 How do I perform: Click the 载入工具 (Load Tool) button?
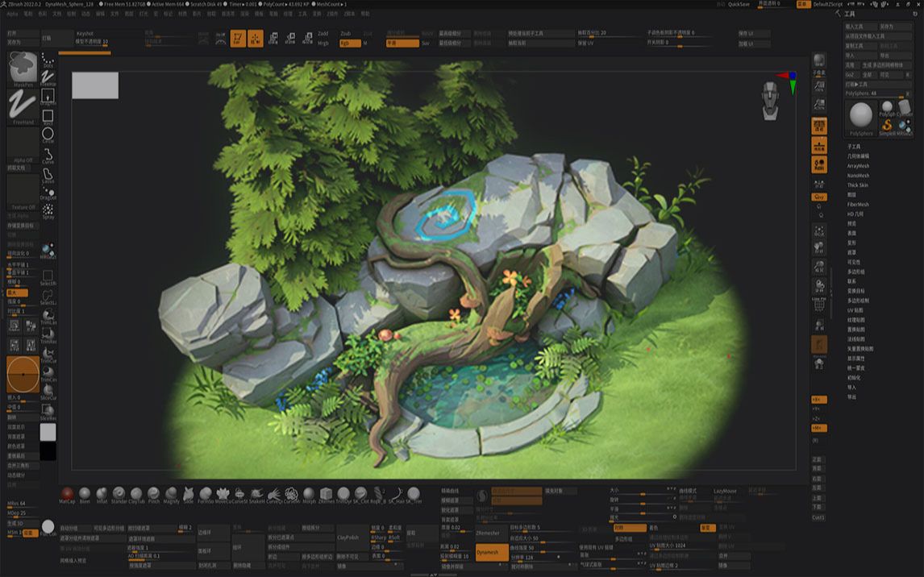[860, 27]
